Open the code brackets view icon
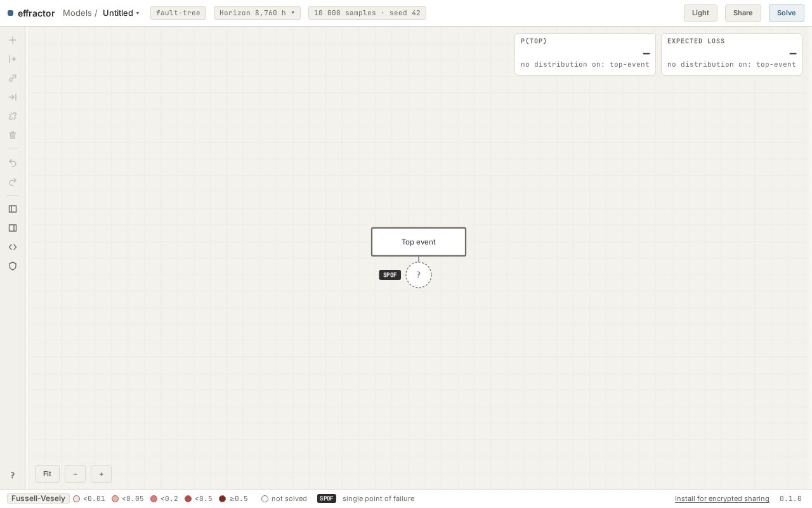 pyautogui.click(x=12, y=247)
